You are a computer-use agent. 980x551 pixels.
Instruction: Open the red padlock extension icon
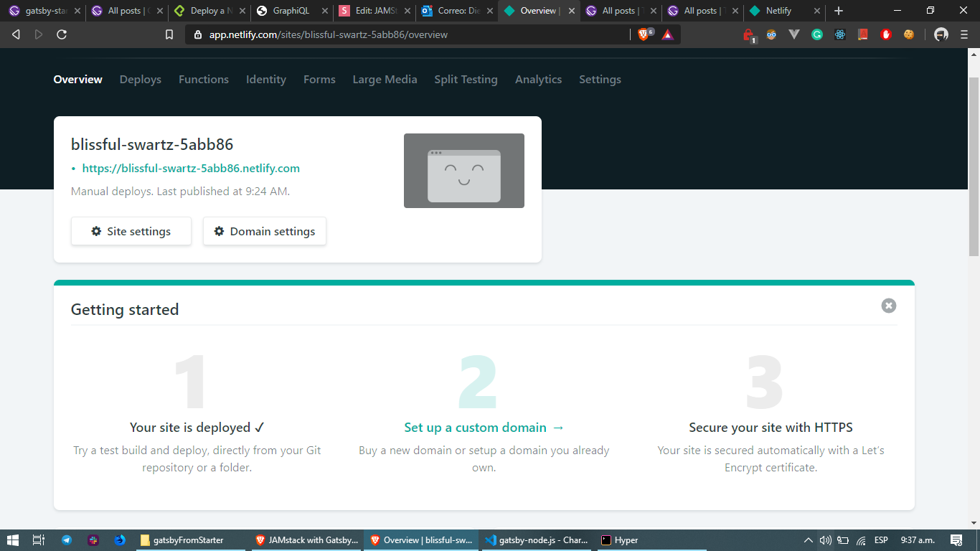tap(748, 34)
